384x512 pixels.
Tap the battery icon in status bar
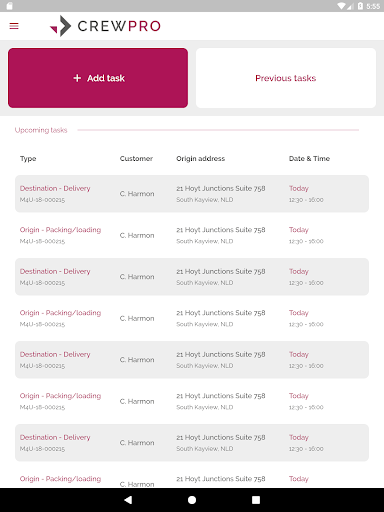coord(360,6)
